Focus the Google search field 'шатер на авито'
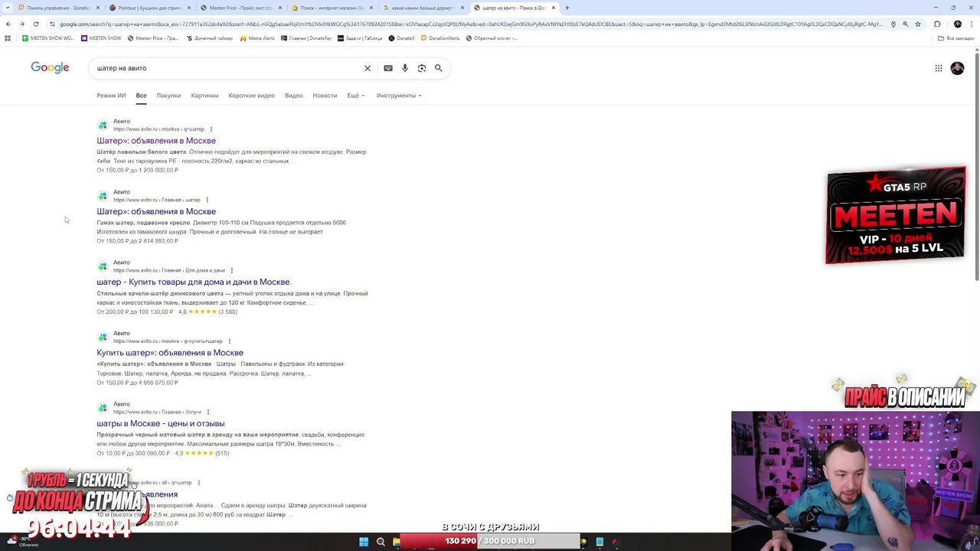This screenshot has height=551, width=980. pos(226,68)
